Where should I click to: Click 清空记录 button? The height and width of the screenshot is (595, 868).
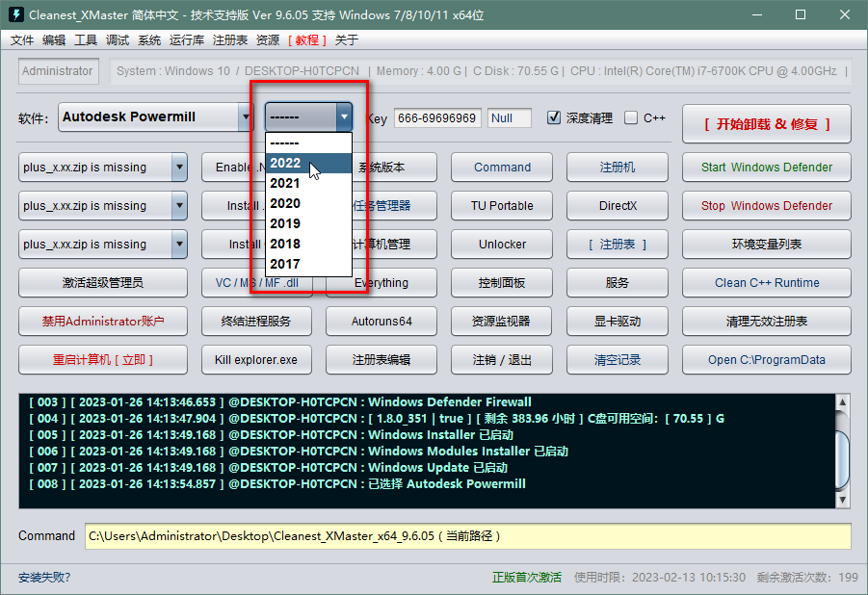(618, 360)
